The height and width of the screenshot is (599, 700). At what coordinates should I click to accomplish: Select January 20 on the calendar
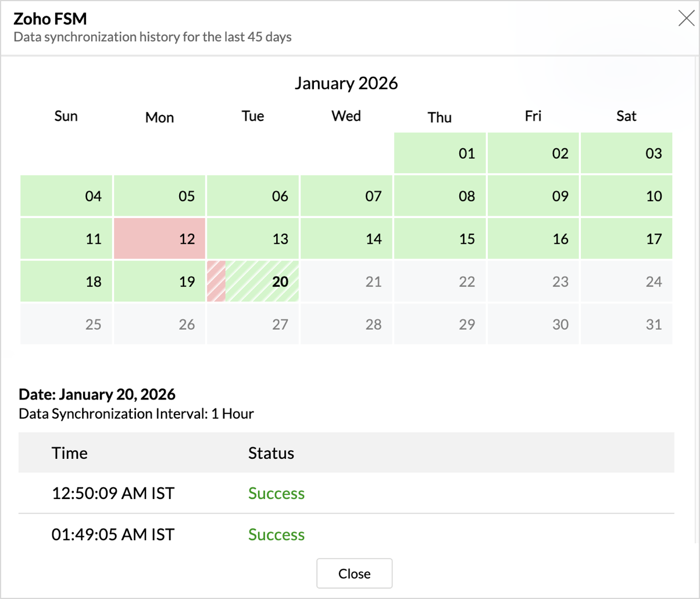(x=253, y=281)
